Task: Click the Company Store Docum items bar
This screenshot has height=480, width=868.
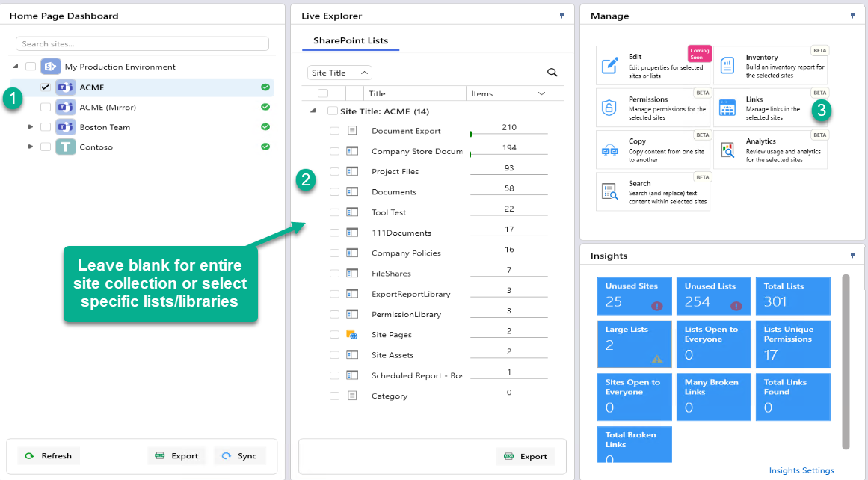Action: (508, 151)
